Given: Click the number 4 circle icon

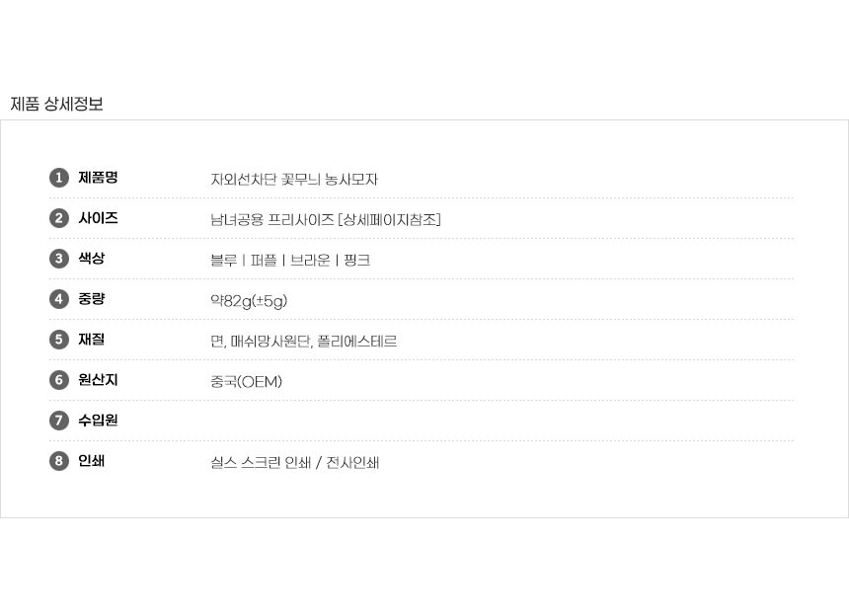Looking at the screenshot, I should pos(59,299).
